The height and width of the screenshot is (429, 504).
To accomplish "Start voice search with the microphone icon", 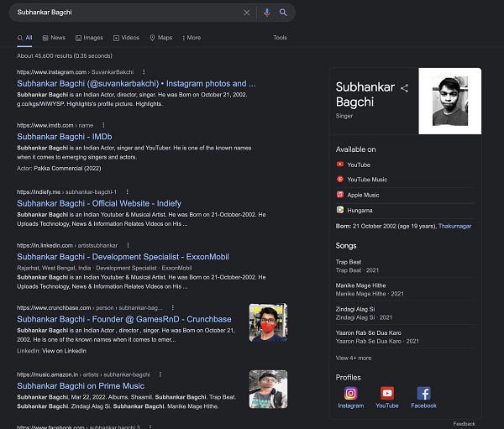I will point(267,13).
